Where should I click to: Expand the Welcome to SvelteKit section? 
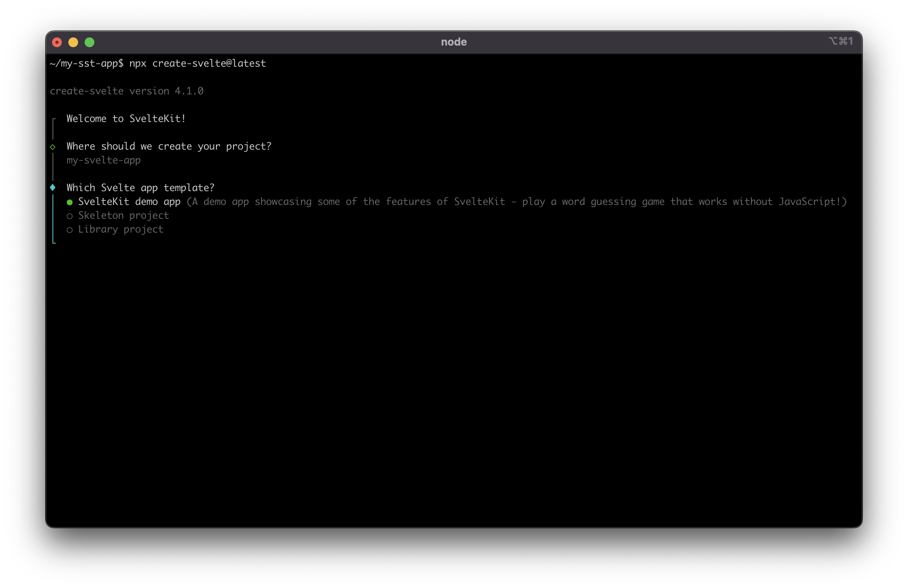pyautogui.click(x=126, y=118)
